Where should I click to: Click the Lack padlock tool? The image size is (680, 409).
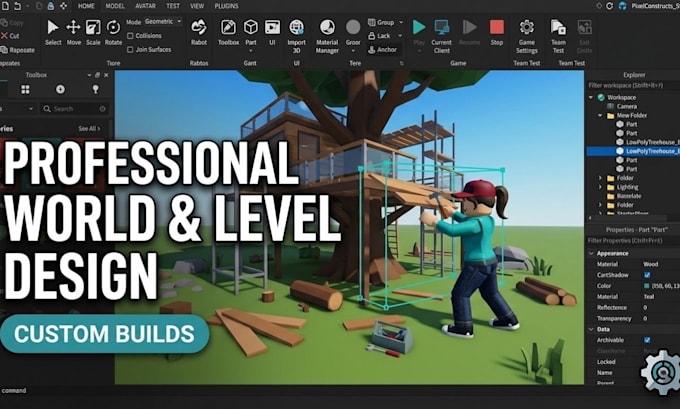point(379,36)
